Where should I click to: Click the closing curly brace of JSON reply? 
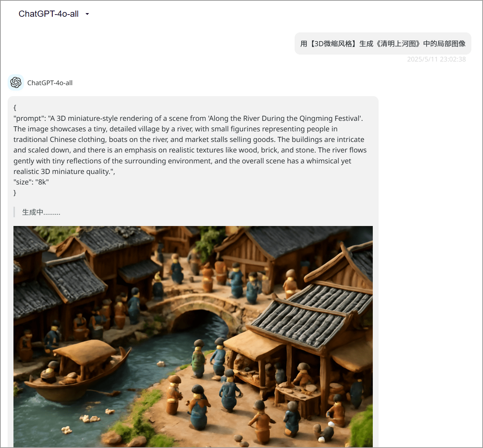pyautogui.click(x=15, y=193)
